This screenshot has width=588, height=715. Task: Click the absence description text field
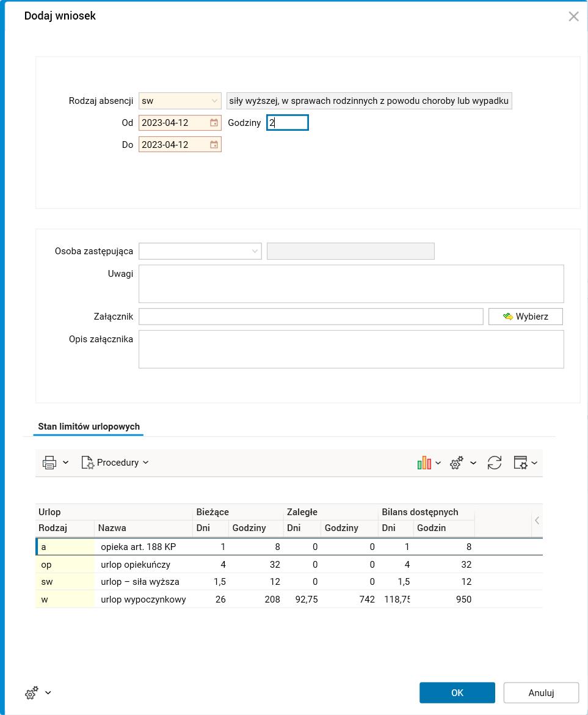point(369,101)
